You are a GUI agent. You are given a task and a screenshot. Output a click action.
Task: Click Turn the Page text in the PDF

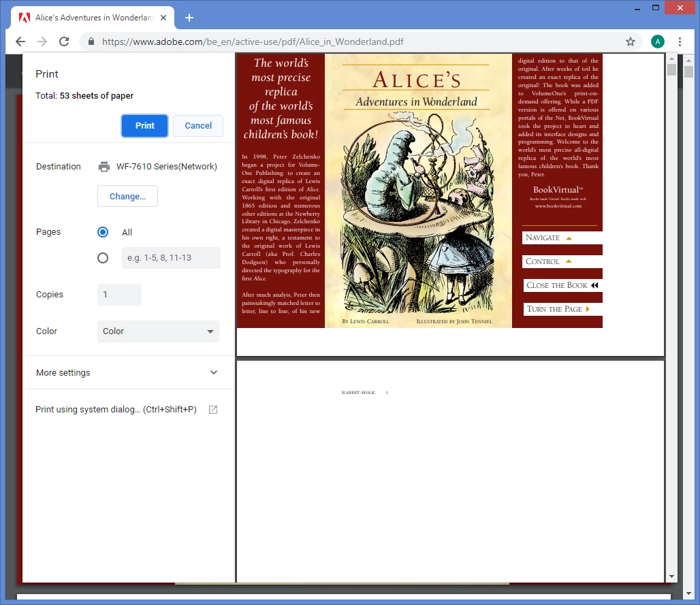(554, 309)
